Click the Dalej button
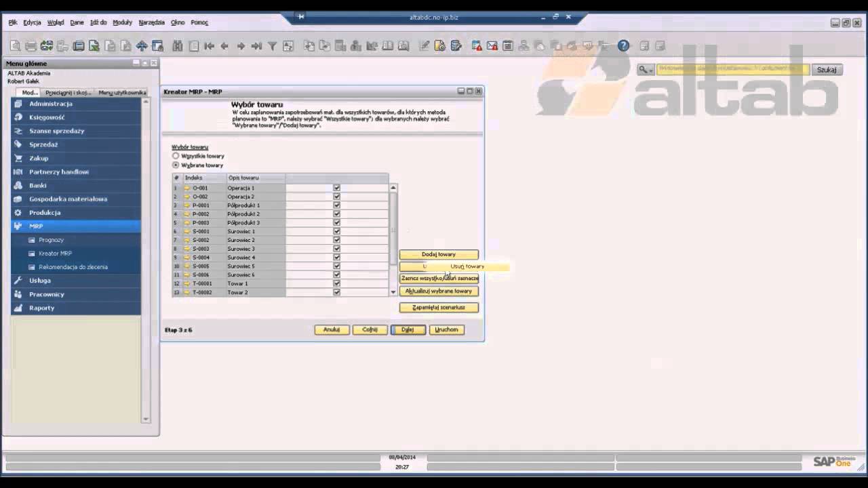This screenshot has width=868, height=488. pos(408,329)
